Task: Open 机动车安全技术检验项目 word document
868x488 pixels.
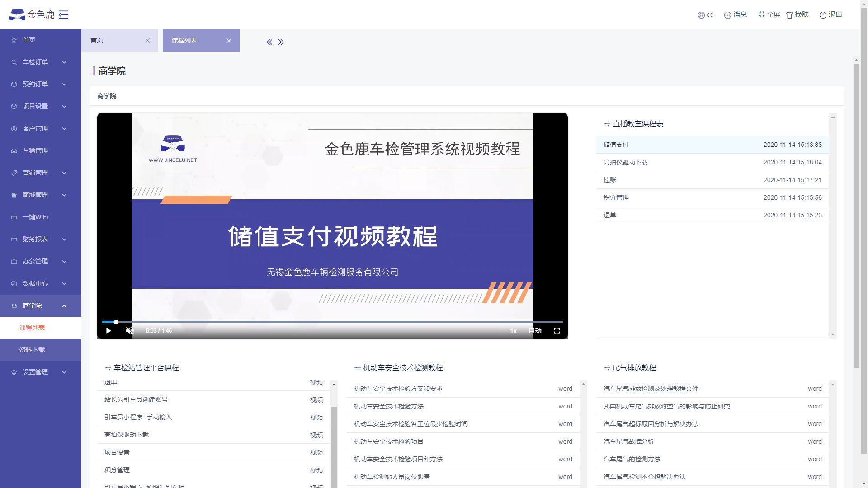Action: click(463, 441)
